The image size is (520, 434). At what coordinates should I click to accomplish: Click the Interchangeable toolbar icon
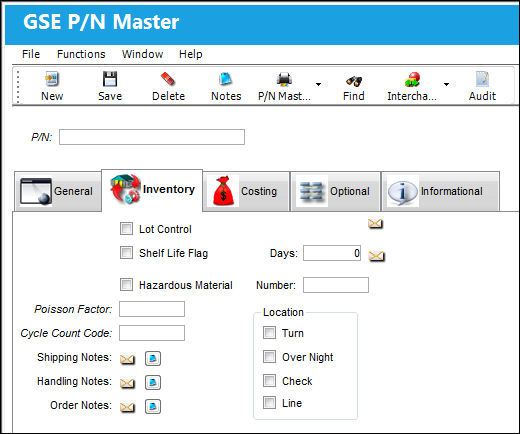(412, 79)
